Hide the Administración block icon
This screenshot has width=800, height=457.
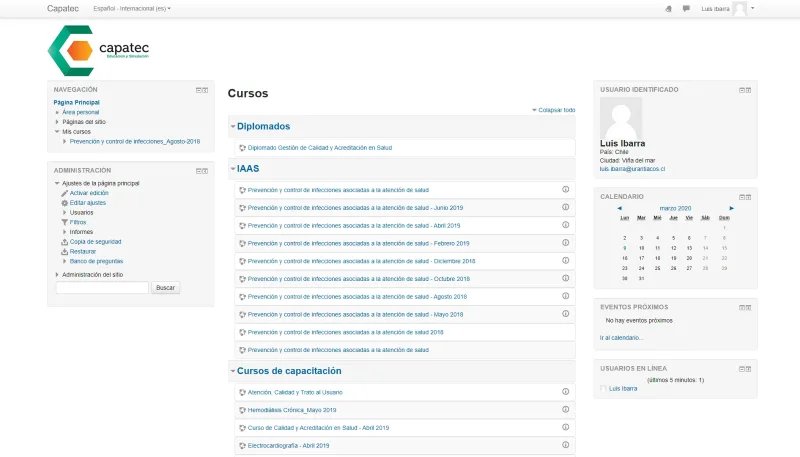click(x=199, y=171)
